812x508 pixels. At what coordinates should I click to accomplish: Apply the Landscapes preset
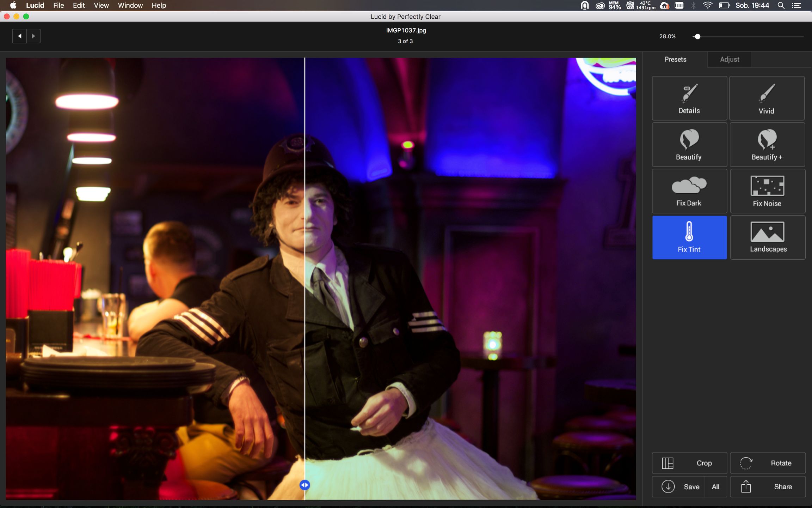point(768,237)
